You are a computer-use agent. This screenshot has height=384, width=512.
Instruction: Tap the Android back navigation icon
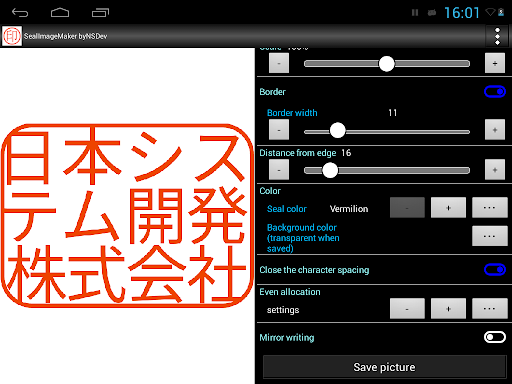point(20,13)
